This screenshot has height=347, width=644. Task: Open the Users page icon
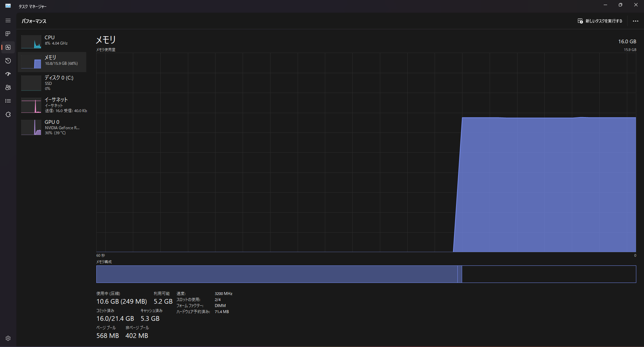[x=8, y=88]
